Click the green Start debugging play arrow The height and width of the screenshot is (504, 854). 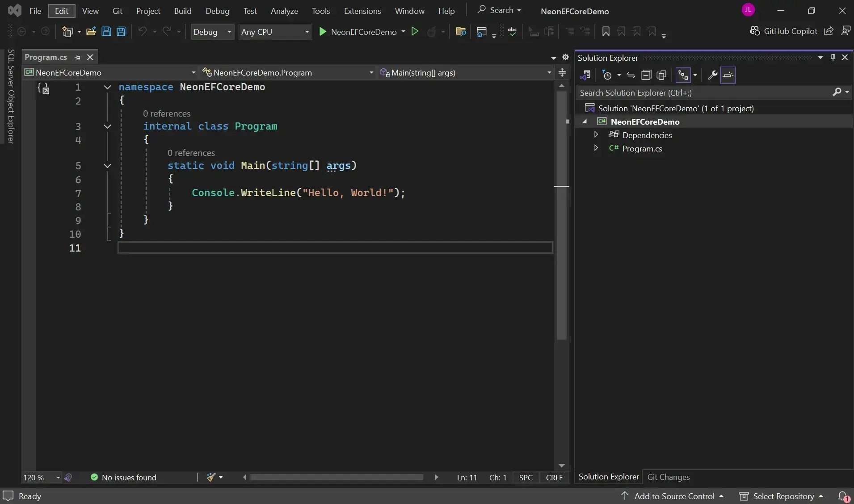coord(322,32)
